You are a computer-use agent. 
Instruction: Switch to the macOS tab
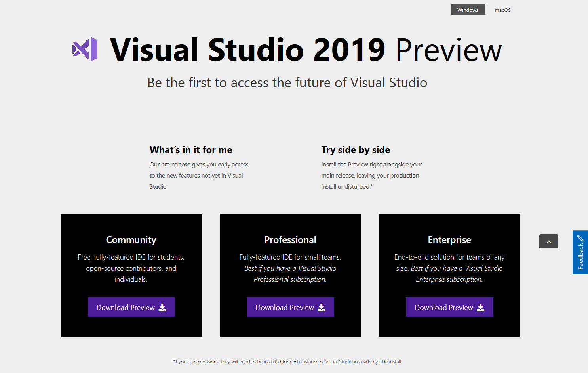502,10
